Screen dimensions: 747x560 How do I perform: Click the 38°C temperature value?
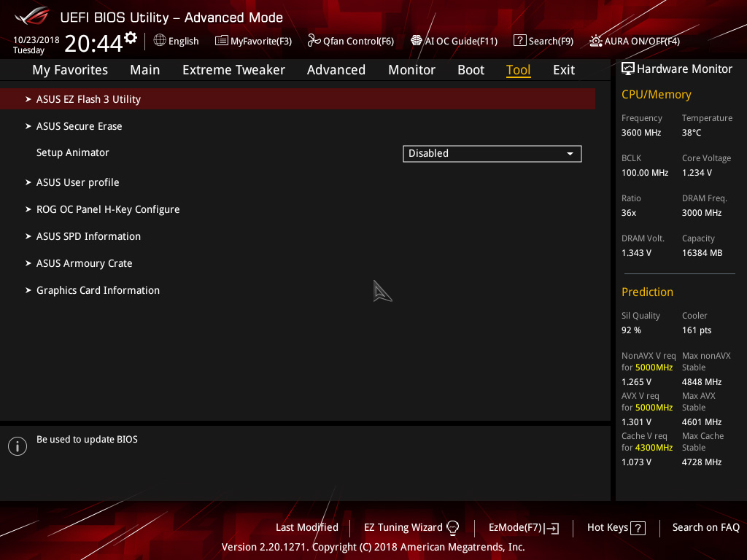pyautogui.click(x=692, y=133)
